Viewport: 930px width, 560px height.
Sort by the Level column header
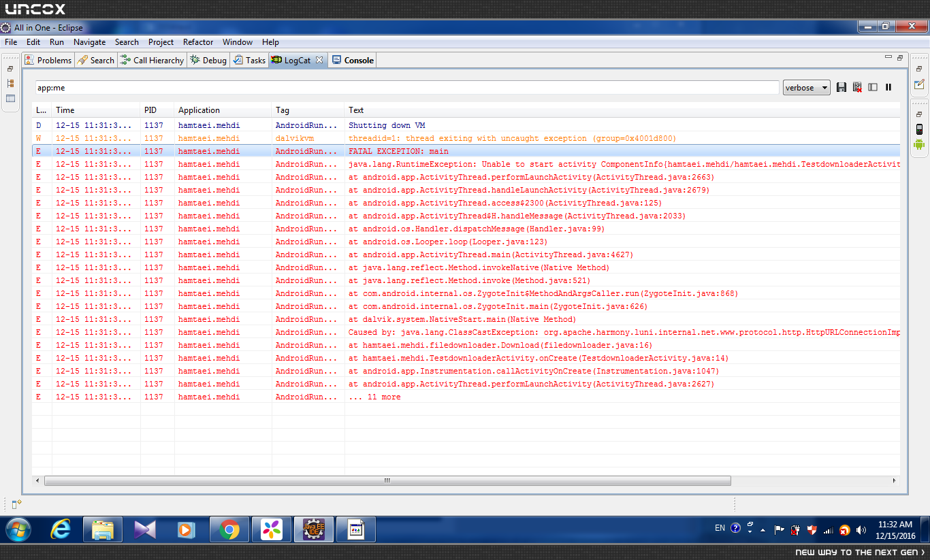click(42, 110)
